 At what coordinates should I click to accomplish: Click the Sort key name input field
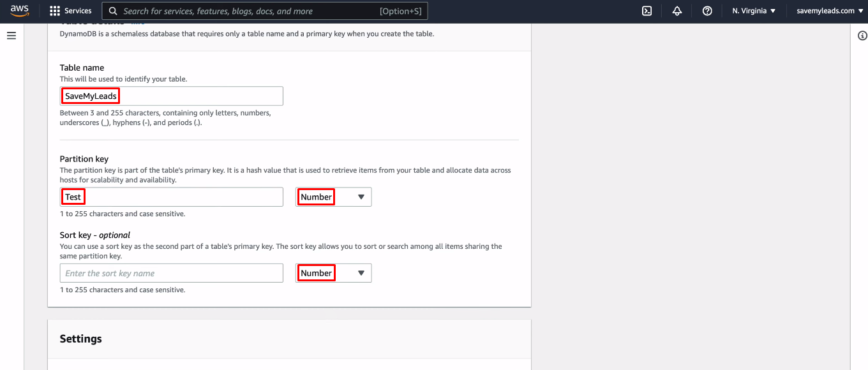click(x=171, y=273)
